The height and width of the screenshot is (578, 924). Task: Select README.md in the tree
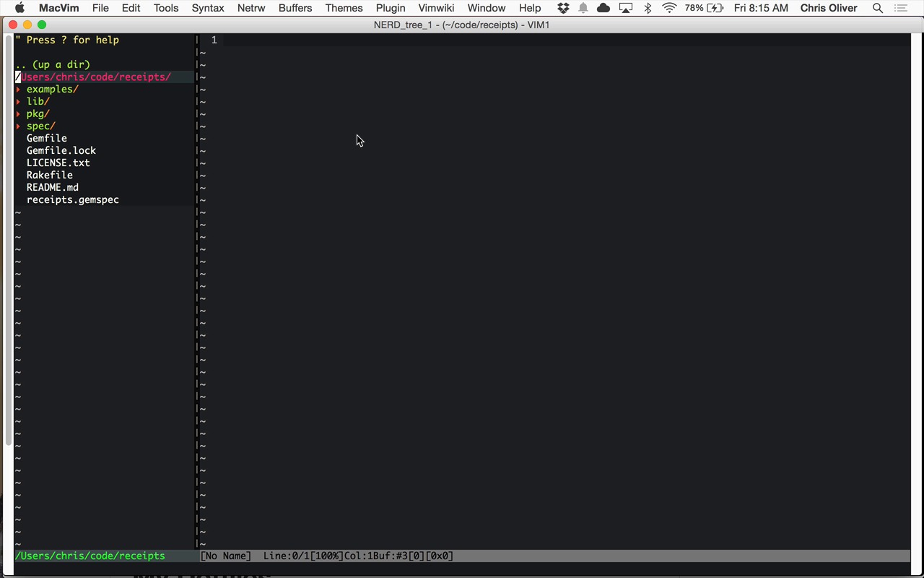53,188
